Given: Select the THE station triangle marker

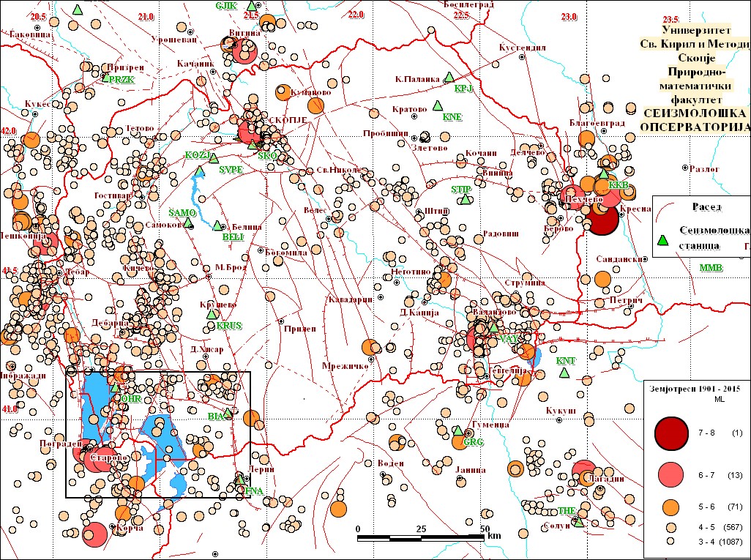Looking at the screenshot, I should (x=578, y=522).
